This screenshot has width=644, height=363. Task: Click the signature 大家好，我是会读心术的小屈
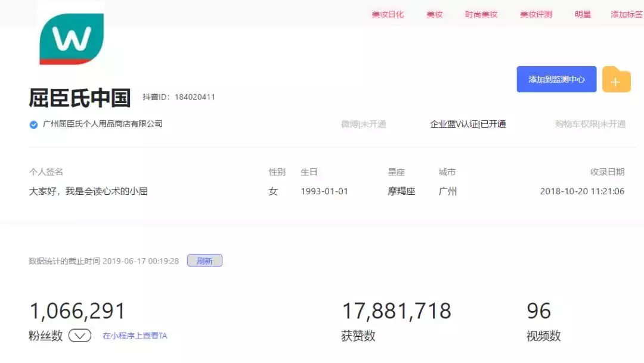click(88, 191)
